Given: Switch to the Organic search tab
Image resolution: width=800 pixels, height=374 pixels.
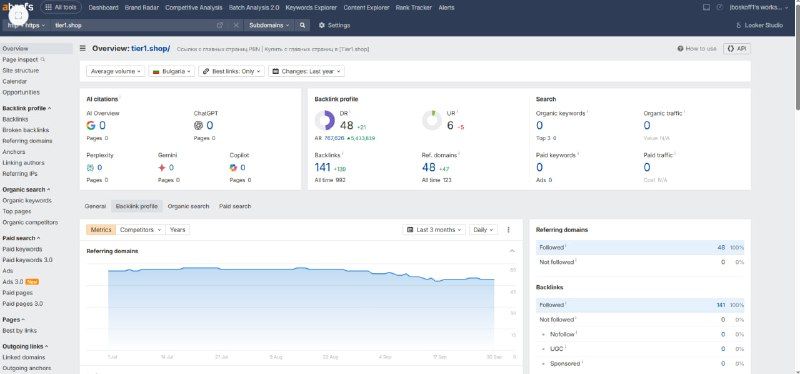Looking at the screenshot, I should point(188,206).
